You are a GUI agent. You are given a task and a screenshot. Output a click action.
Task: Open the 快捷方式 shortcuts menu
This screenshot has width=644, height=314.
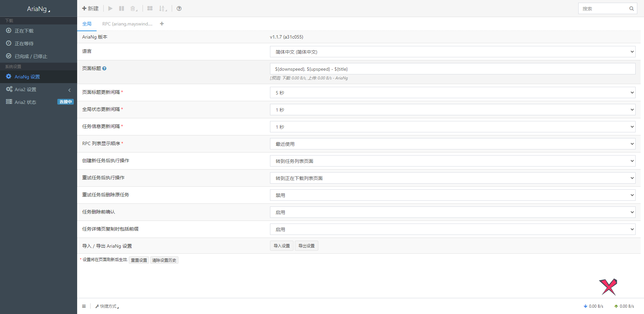tap(107, 306)
